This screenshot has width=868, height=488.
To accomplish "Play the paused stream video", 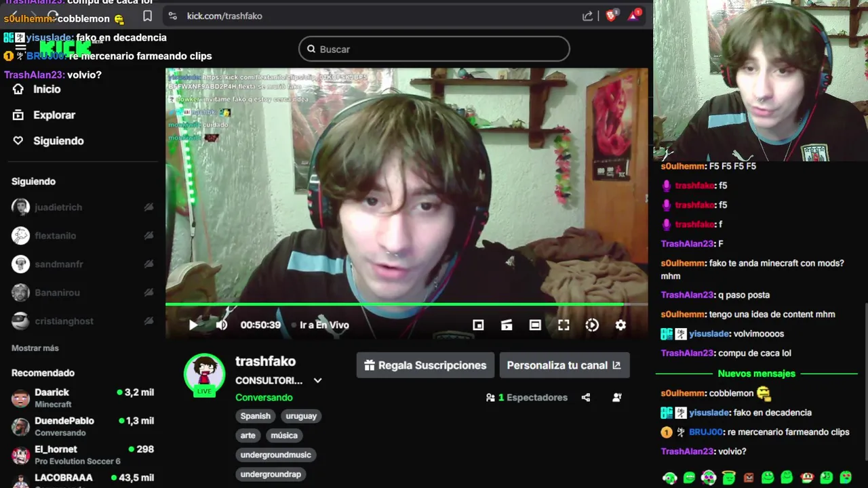I will [193, 325].
